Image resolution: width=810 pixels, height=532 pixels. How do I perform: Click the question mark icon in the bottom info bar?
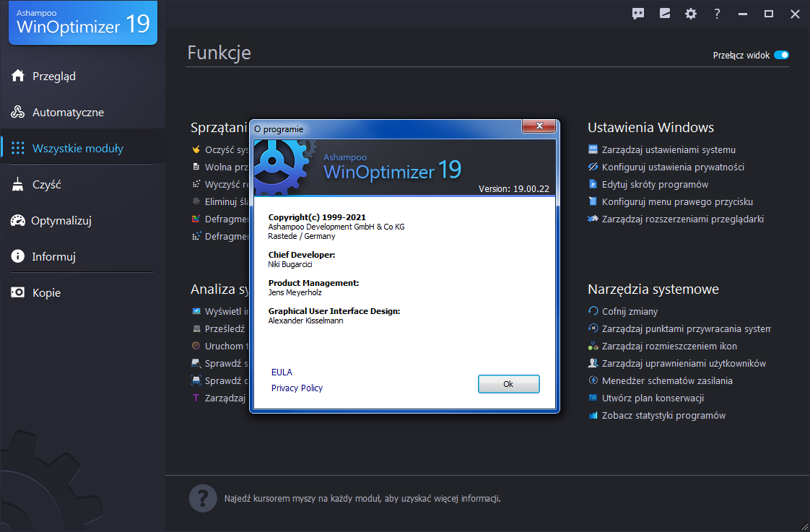[x=203, y=498]
